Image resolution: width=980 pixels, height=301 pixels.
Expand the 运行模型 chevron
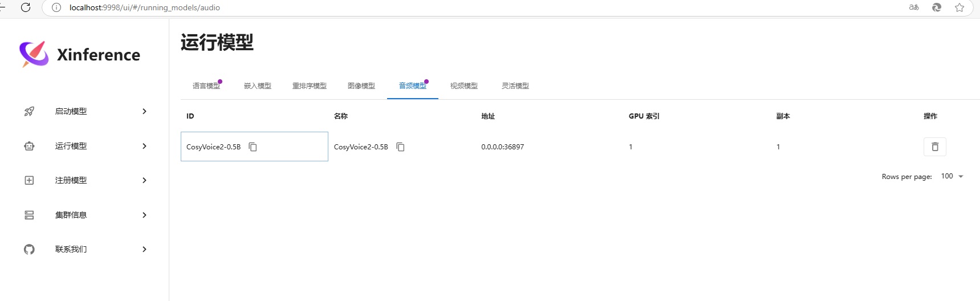[144, 146]
